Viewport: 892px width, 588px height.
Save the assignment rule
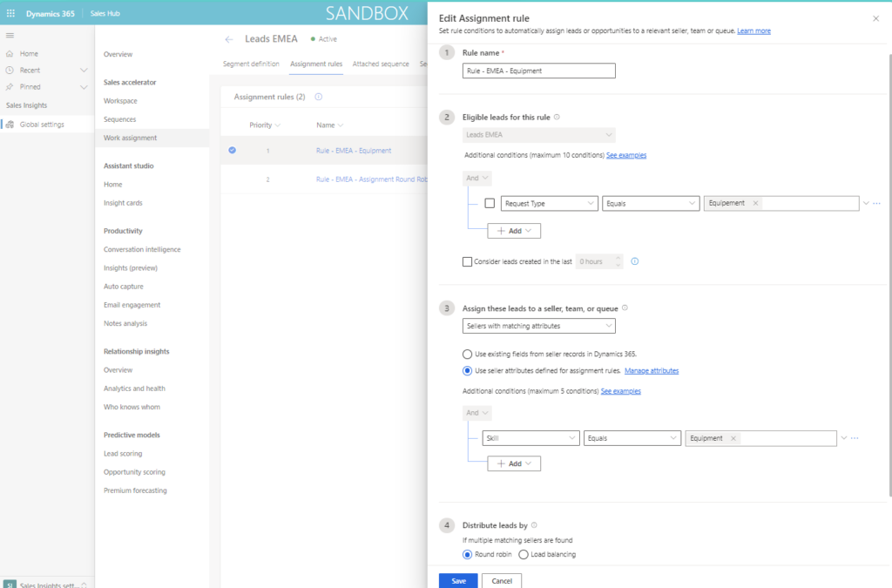click(457, 580)
